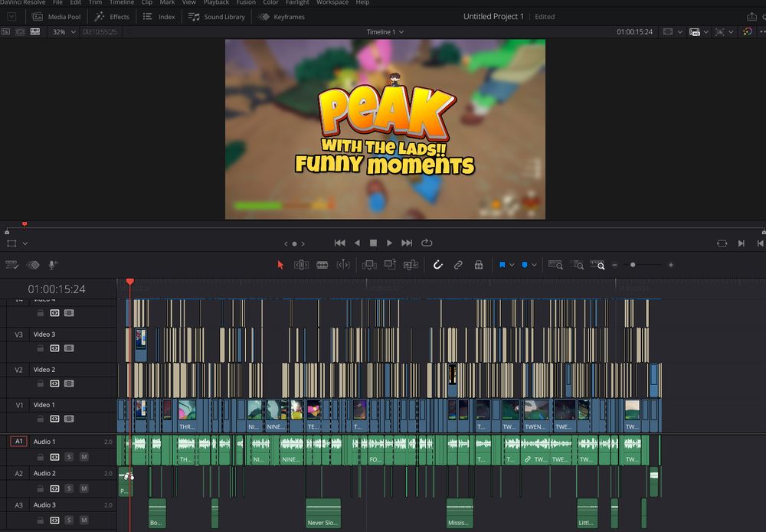766x532 pixels.
Task: Open the 32% viewer zoom dropdown
Action: (x=64, y=31)
